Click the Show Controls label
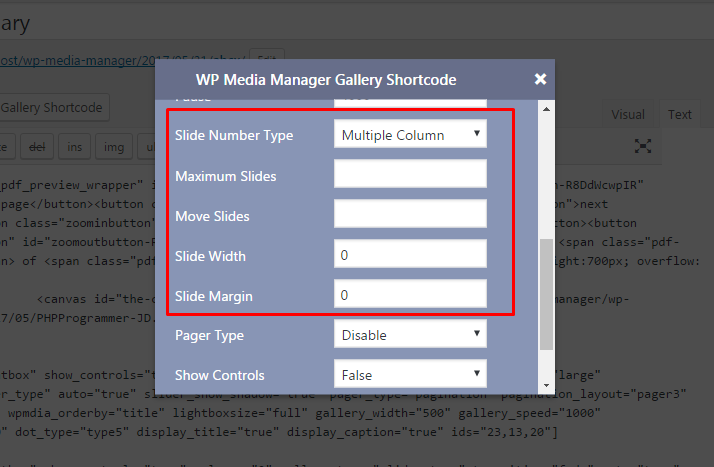714x467 pixels. coord(219,376)
